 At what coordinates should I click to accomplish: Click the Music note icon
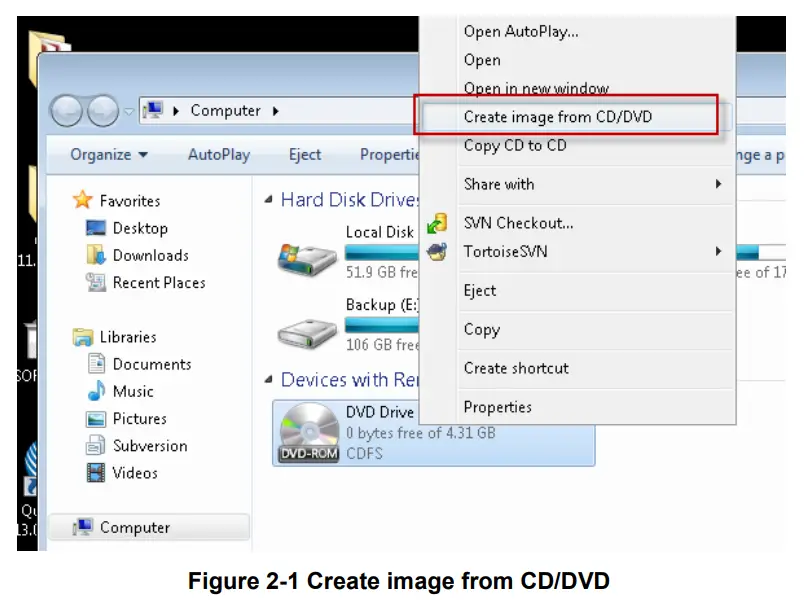[x=96, y=391]
